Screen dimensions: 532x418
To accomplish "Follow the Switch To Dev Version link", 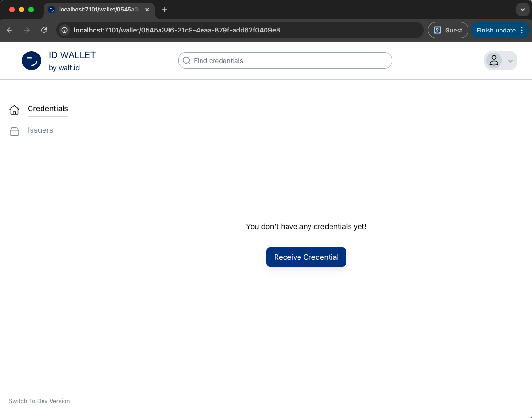I will 39,401.
